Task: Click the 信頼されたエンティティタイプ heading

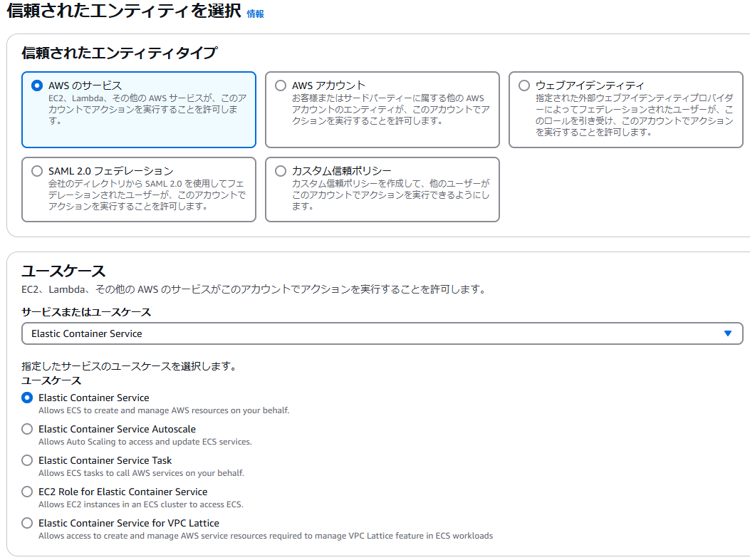Action: click(120, 53)
